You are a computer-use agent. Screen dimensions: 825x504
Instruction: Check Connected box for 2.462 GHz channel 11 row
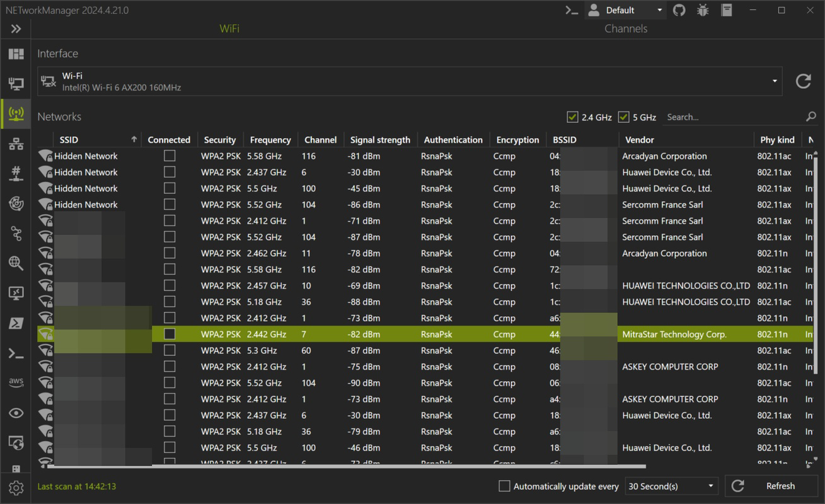169,253
